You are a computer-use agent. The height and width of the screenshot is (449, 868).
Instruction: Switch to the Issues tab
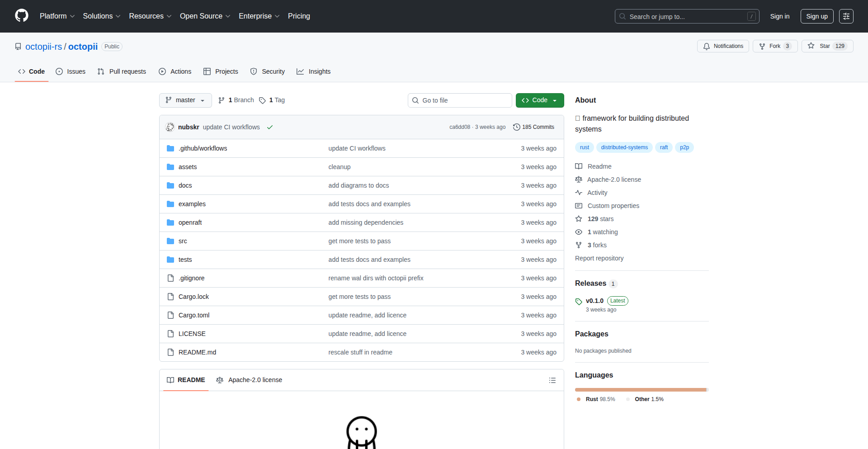(x=71, y=71)
